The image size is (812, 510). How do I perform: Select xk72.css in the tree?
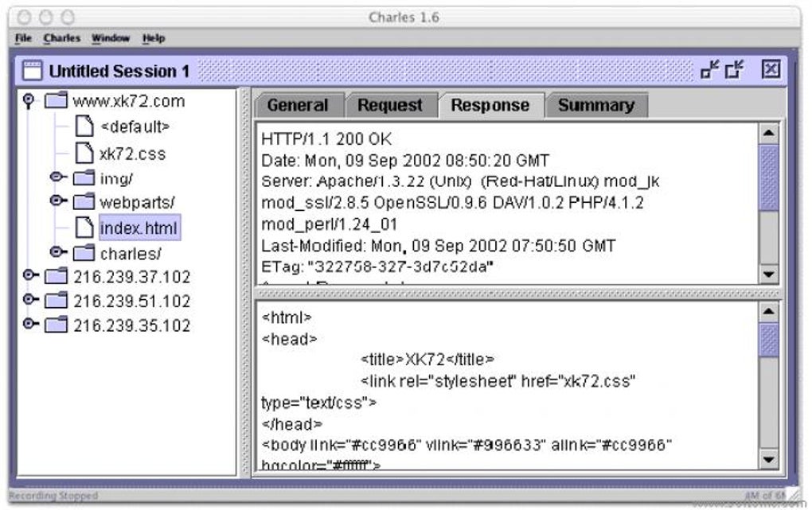(133, 154)
